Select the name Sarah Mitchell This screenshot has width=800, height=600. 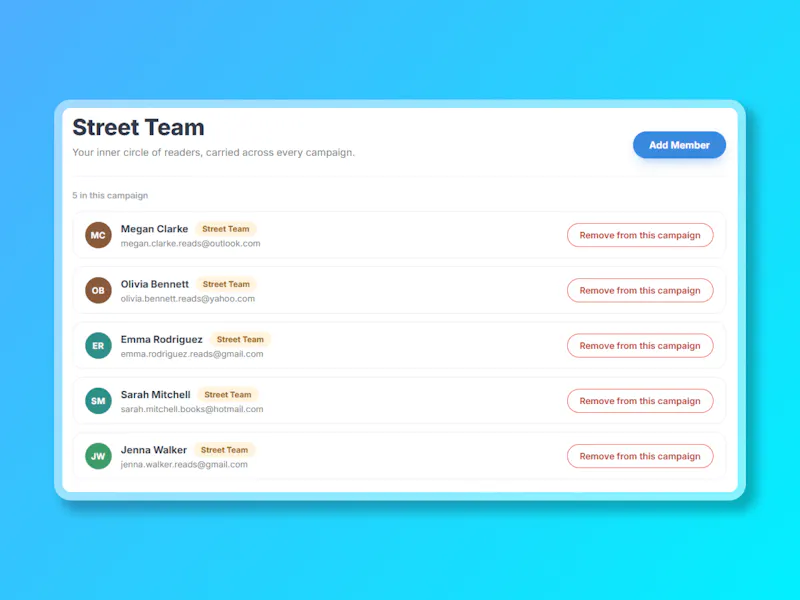[155, 394]
